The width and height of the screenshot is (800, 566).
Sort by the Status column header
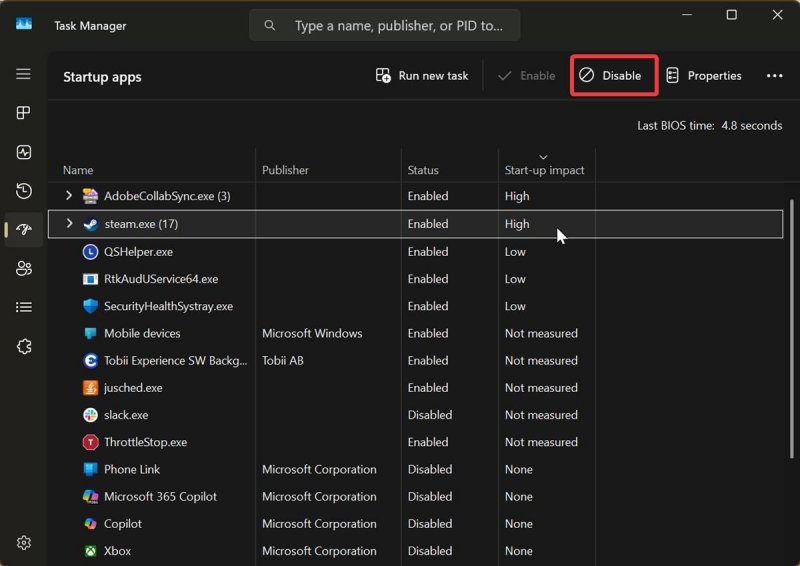tap(423, 170)
